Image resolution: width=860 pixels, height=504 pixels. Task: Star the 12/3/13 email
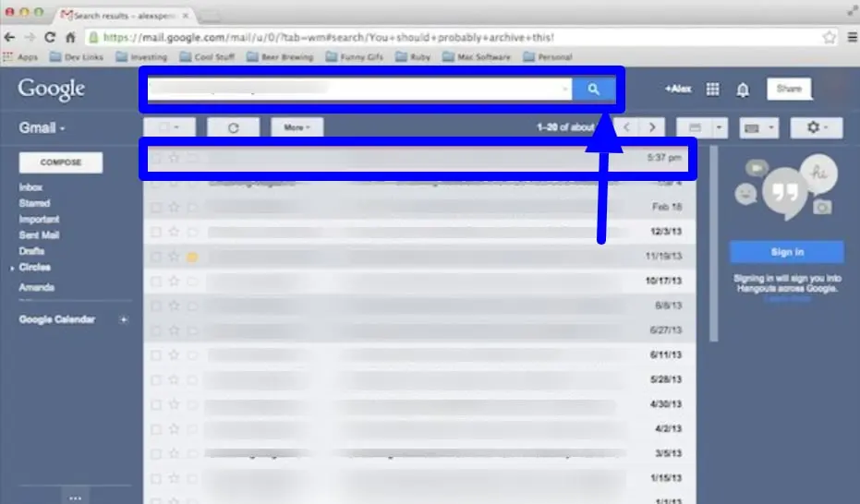pyautogui.click(x=174, y=232)
